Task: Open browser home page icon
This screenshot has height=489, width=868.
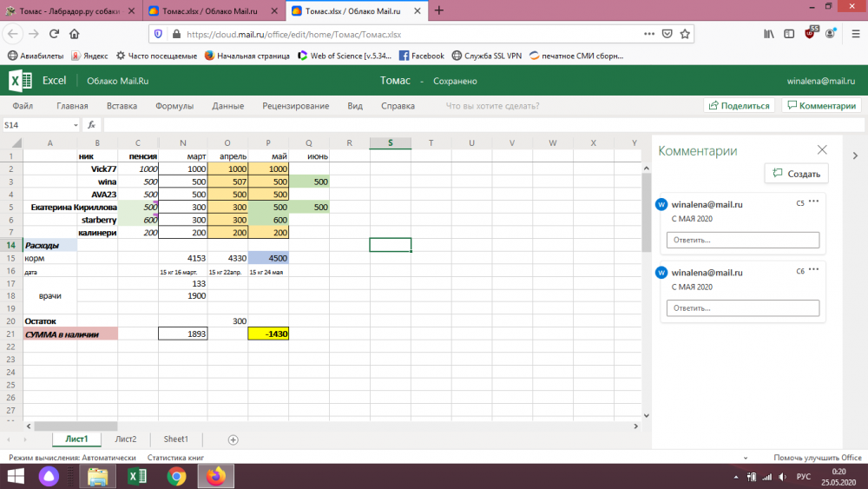Action: click(75, 34)
